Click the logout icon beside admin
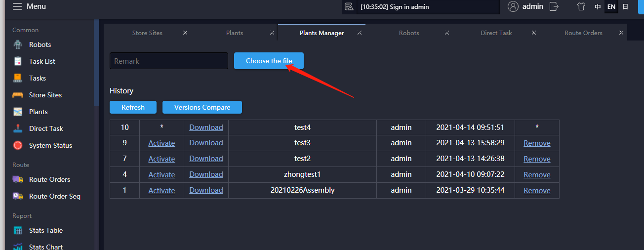This screenshot has height=250, width=644. (x=554, y=6)
